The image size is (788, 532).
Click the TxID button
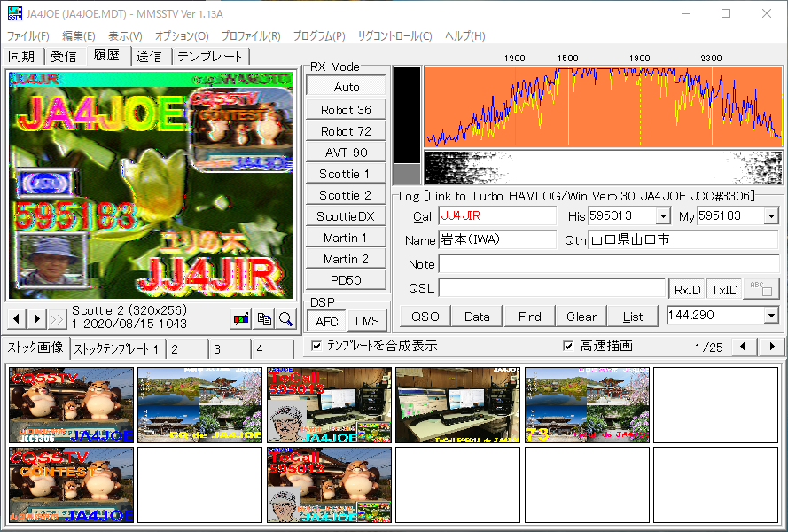click(724, 289)
